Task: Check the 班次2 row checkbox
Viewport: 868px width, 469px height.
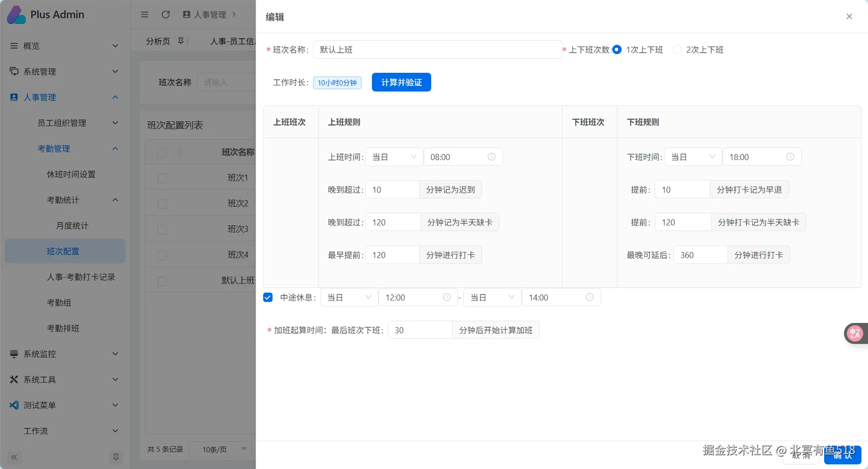Action: click(162, 204)
